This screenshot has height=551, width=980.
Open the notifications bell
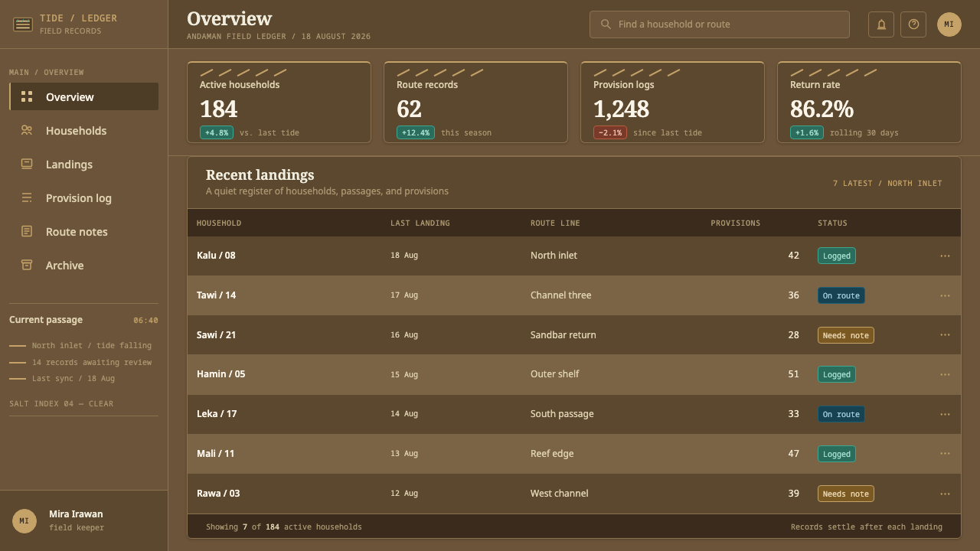pos(881,24)
